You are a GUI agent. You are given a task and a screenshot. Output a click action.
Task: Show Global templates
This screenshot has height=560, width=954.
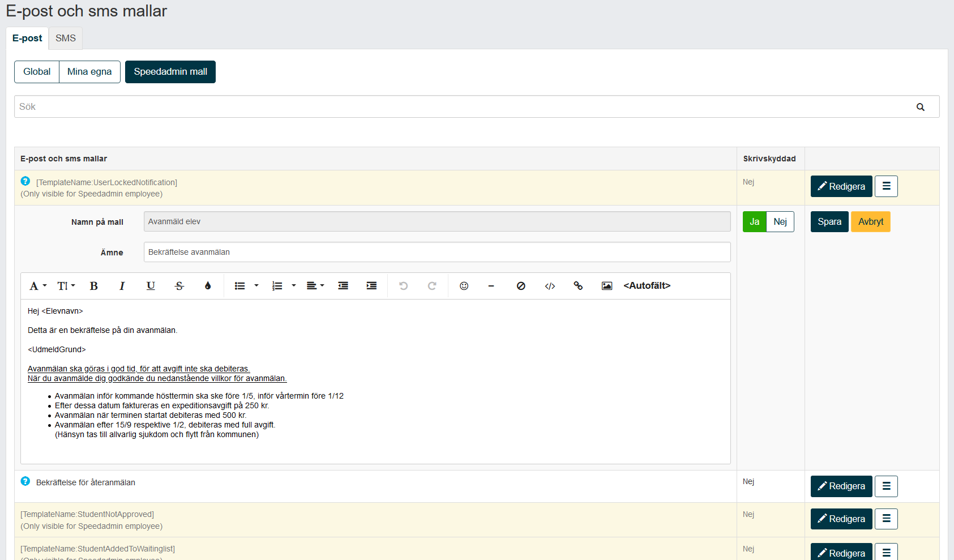[x=37, y=72]
